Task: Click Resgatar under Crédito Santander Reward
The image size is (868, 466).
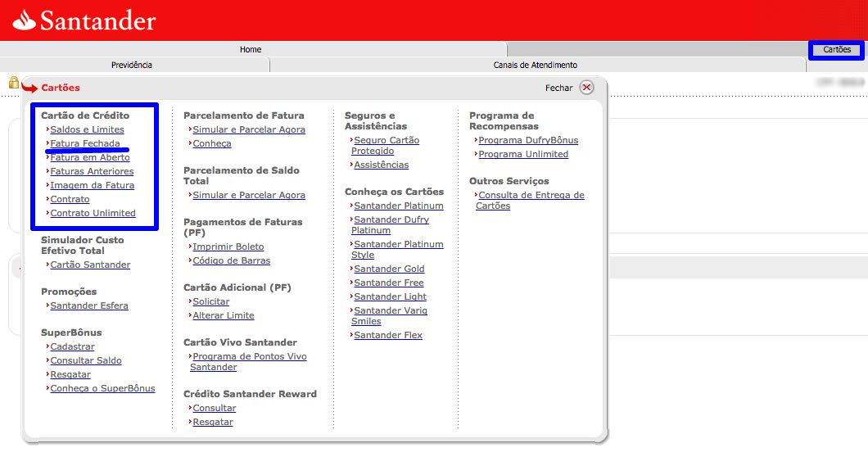Action: 213,422
